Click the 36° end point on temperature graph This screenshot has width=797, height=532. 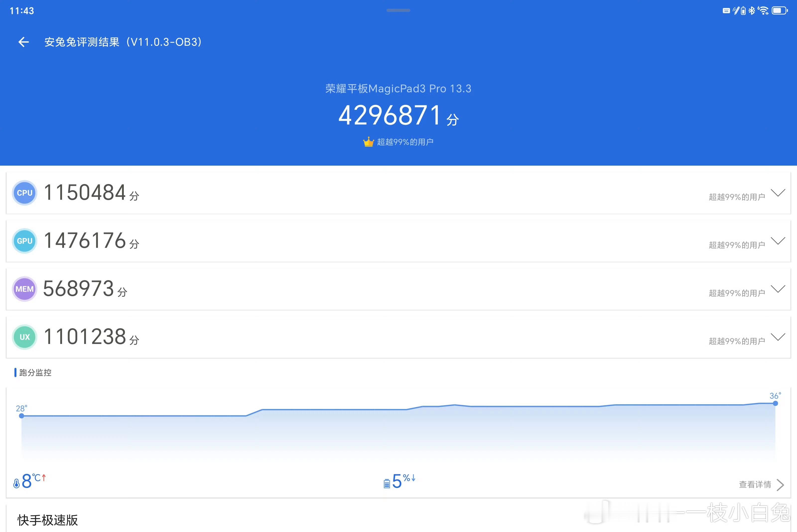(775, 403)
